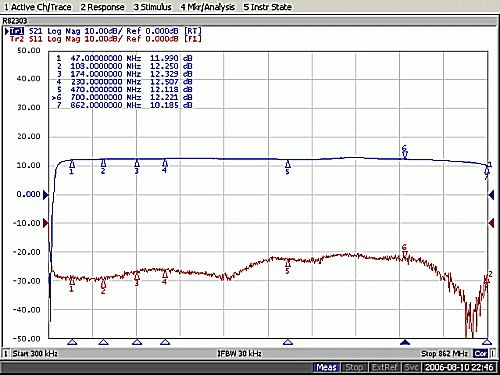Click the Stop 862 MHz field
The image size is (500, 375).
[x=444, y=353]
